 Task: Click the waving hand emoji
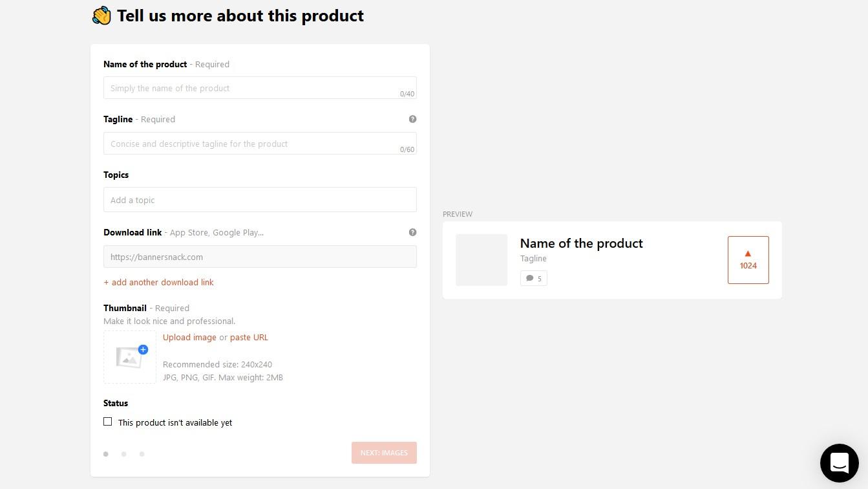pos(101,16)
